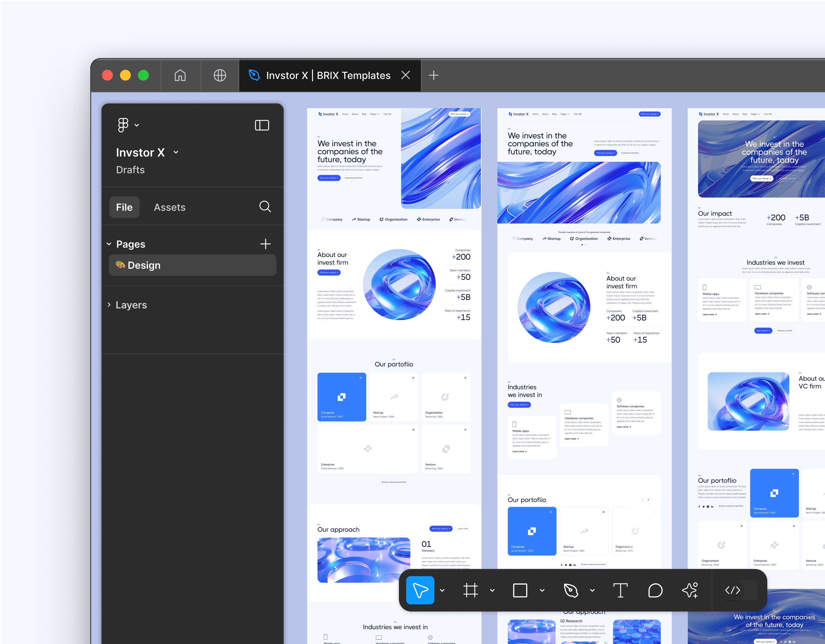Expand the Layers panel section
This screenshot has height=644, width=825.
pos(108,305)
